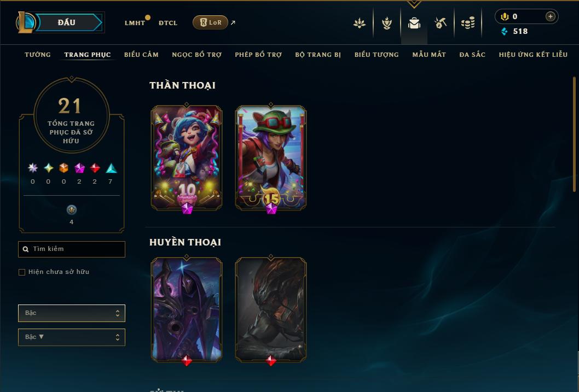Click the League of Legends logo icon
Screen dimensions: 579x392
point(25,22)
